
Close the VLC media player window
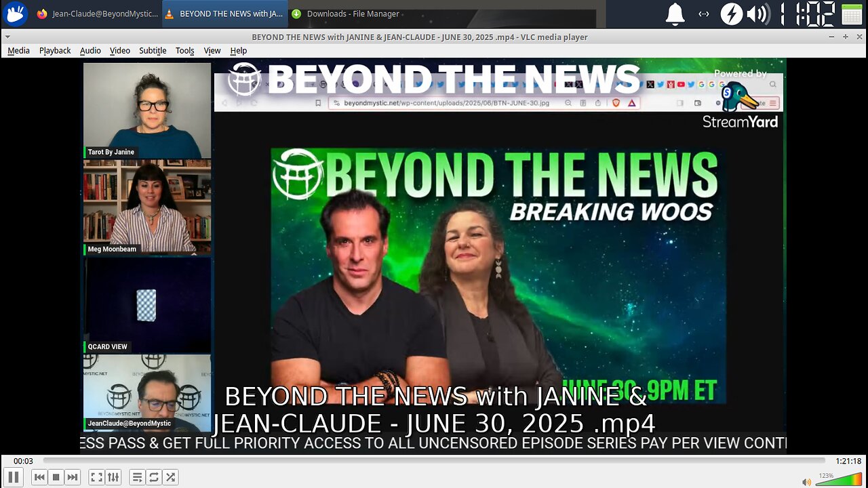pos(859,37)
